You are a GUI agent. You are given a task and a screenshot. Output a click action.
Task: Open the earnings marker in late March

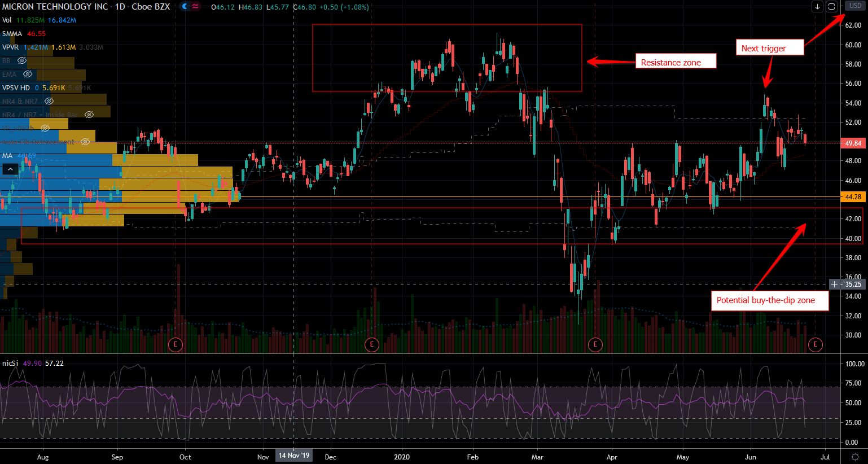pyautogui.click(x=595, y=344)
